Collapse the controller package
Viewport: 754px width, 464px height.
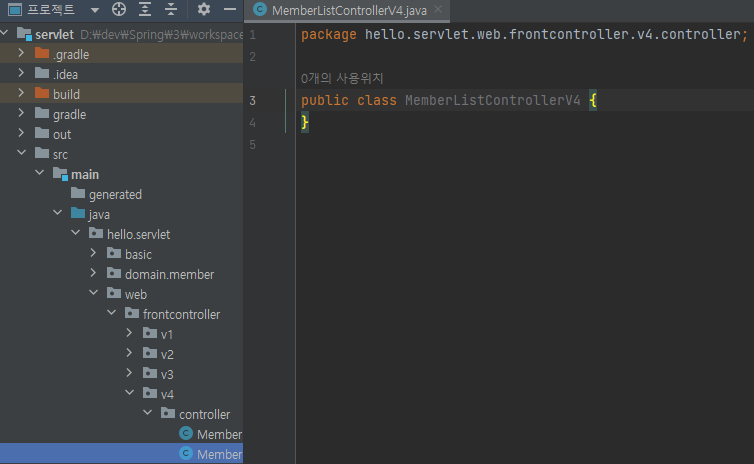point(148,413)
